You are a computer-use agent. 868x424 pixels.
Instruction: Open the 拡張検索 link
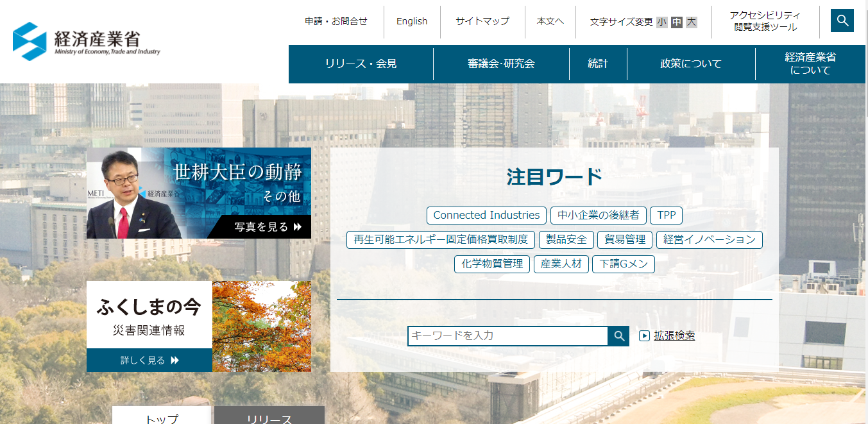(674, 335)
